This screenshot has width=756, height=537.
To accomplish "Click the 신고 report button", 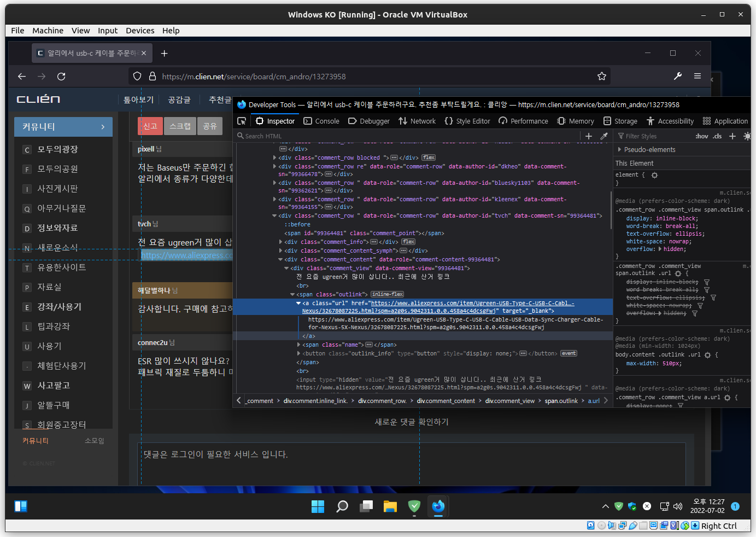I will point(150,126).
